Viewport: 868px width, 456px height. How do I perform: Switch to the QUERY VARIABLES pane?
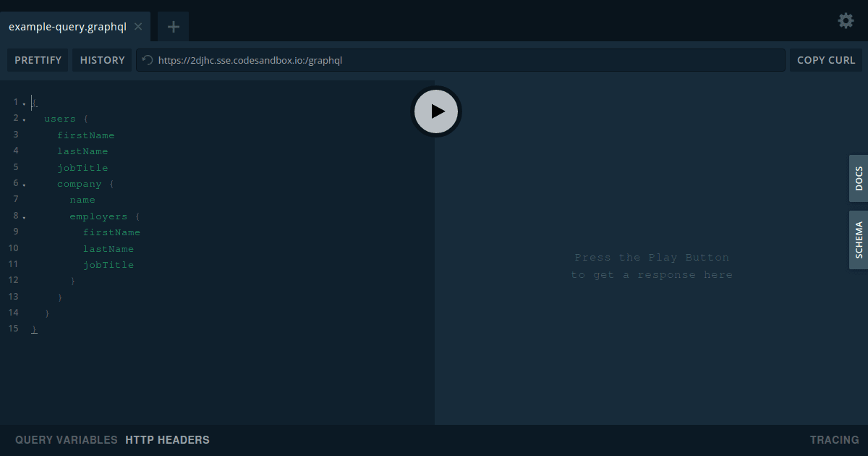(66, 439)
